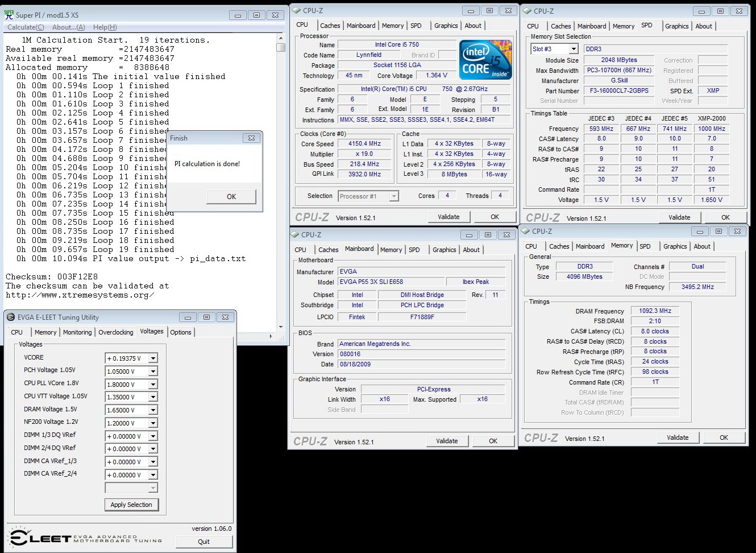This screenshot has width=756, height=553.
Task: Open the About menu in Super PI
Action: point(68,27)
